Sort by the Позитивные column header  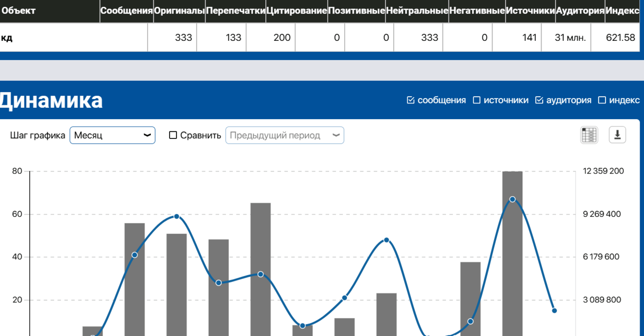coord(357,11)
